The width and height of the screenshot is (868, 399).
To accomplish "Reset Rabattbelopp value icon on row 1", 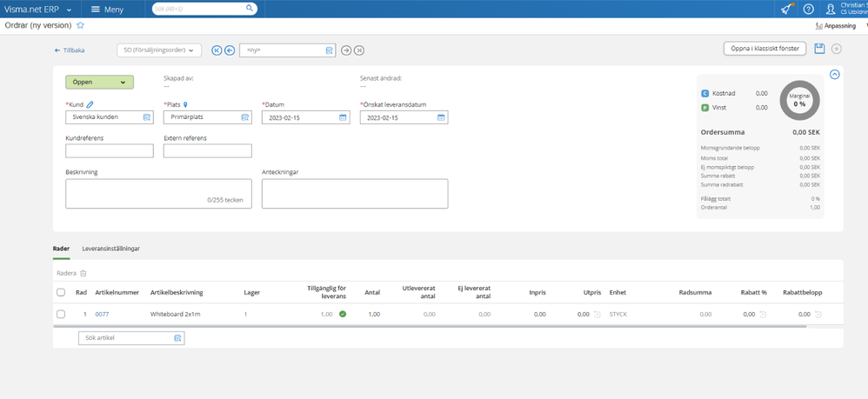I will point(818,315).
